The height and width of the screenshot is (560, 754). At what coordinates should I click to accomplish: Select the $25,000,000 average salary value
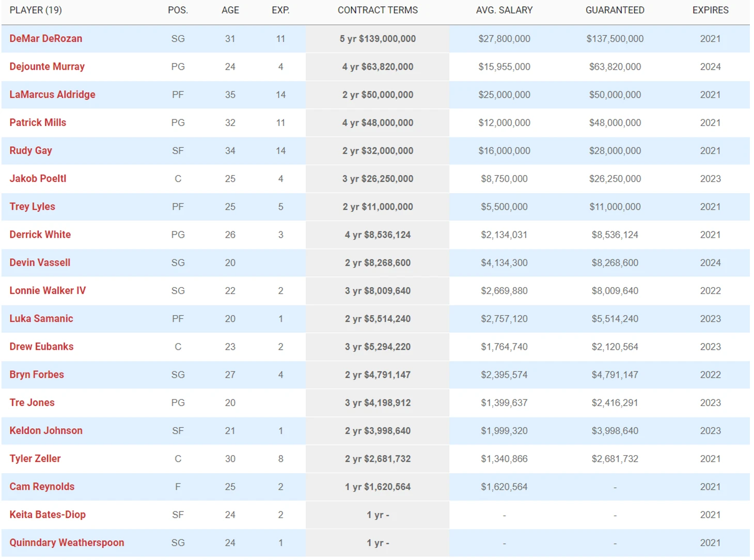[x=504, y=95]
